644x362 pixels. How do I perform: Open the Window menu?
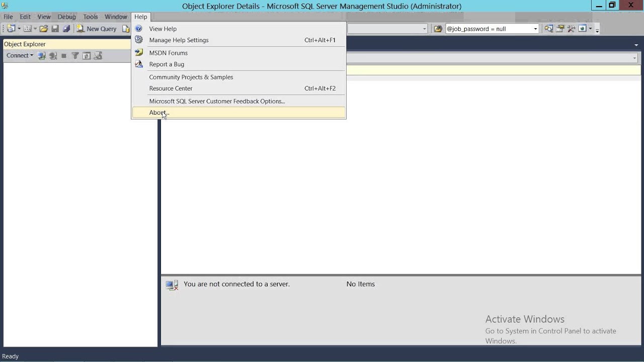(x=116, y=17)
